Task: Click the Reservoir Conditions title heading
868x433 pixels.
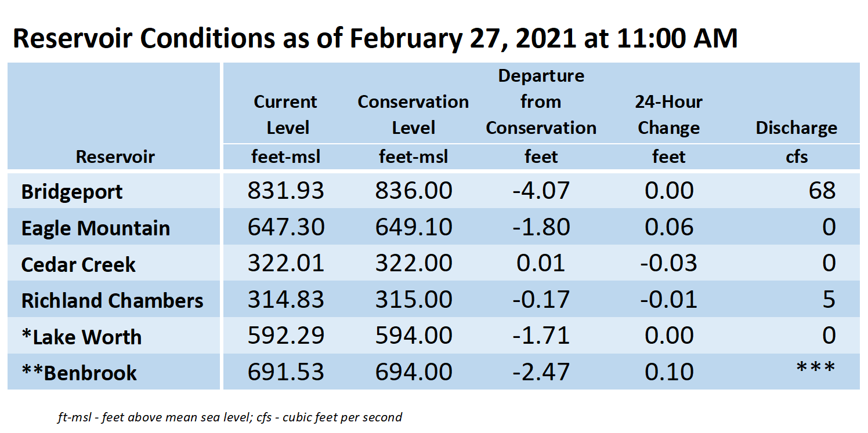Action: click(x=375, y=38)
